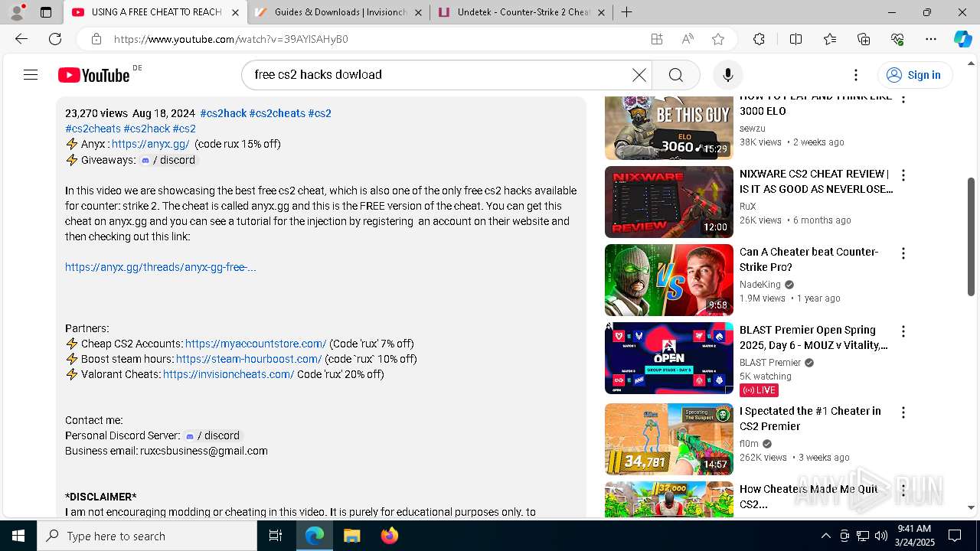
Task: Add a new browser tab
Action: [x=626, y=11]
